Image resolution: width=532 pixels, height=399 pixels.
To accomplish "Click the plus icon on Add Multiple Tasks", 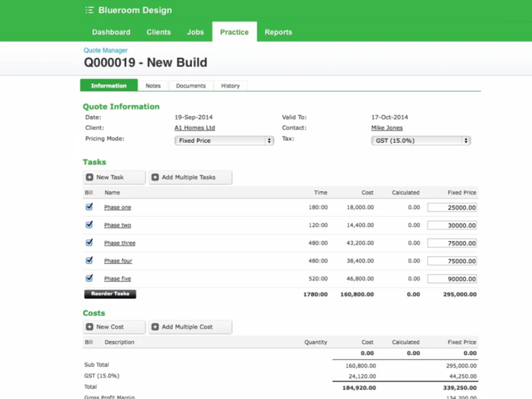I will (155, 177).
